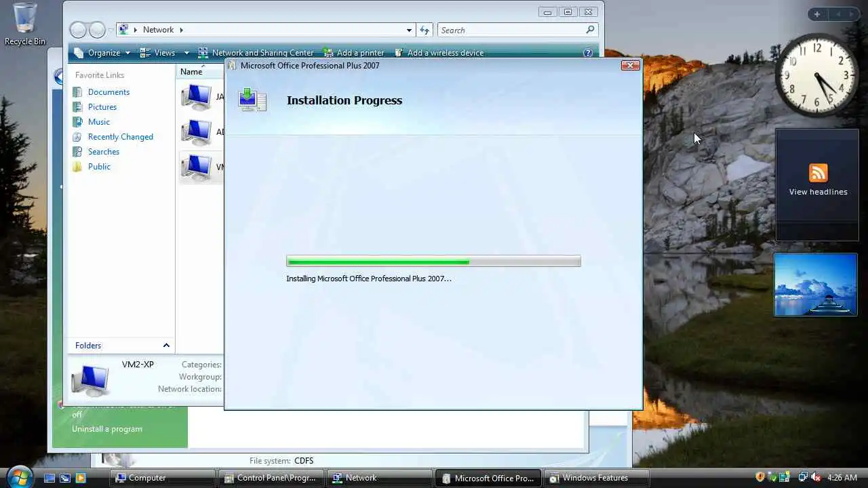Switch to Computer taskbar button
Image resolution: width=868 pixels, height=488 pixels.
[x=163, y=478]
